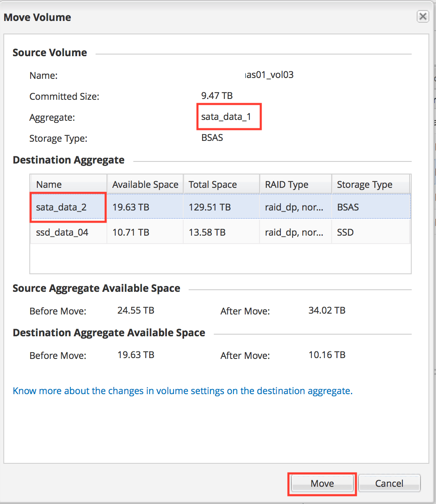This screenshot has width=436, height=504.
Task: Click the Cancel button
Action: 389,483
